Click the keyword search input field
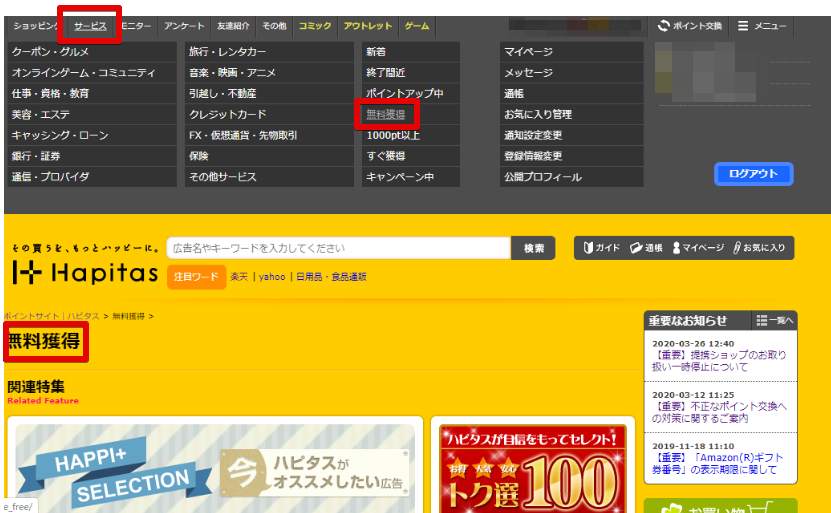The height and width of the screenshot is (513, 831). click(x=338, y=248)
